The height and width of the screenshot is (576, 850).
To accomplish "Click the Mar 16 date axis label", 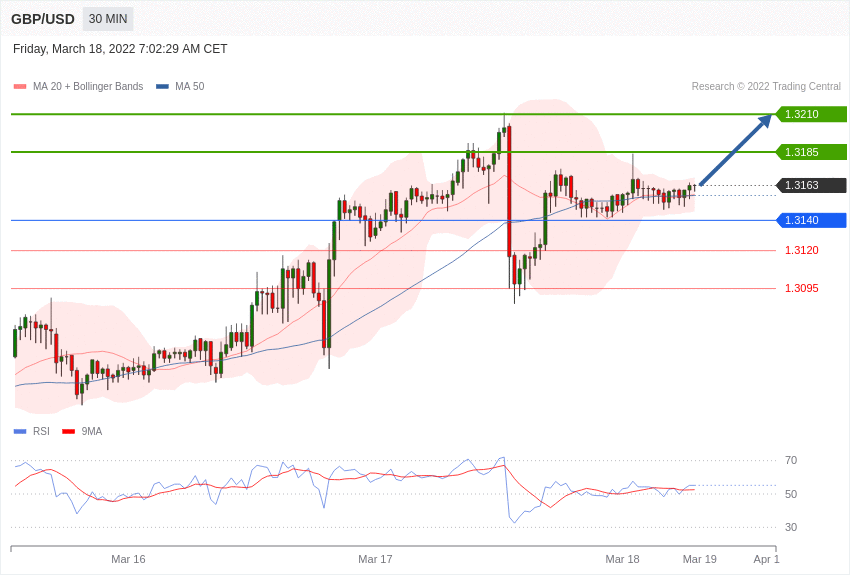I will pyautogui.click(x=128, y=559).
